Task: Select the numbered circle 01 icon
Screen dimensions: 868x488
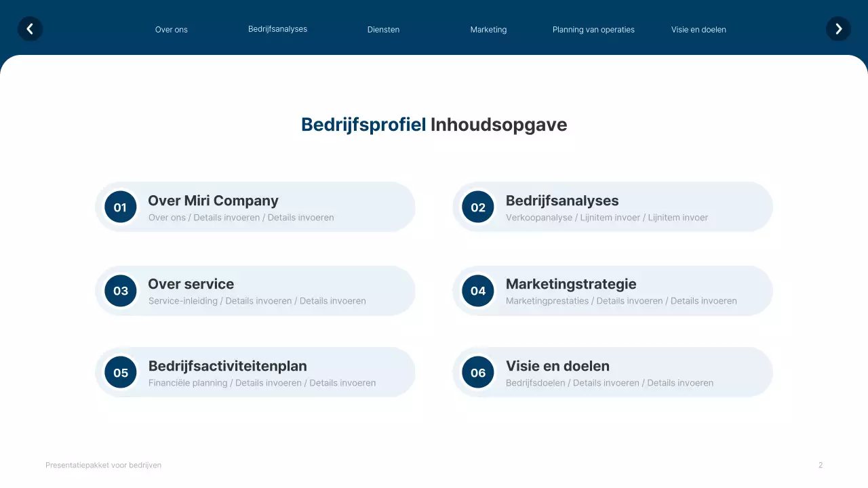Action: click(x=120, y=207)
